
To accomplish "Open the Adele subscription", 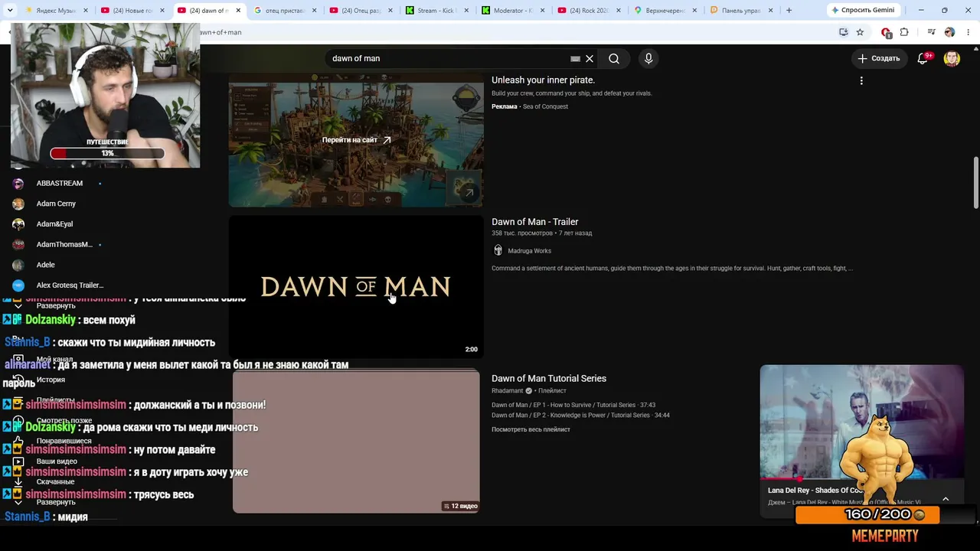I will point(46,265).
